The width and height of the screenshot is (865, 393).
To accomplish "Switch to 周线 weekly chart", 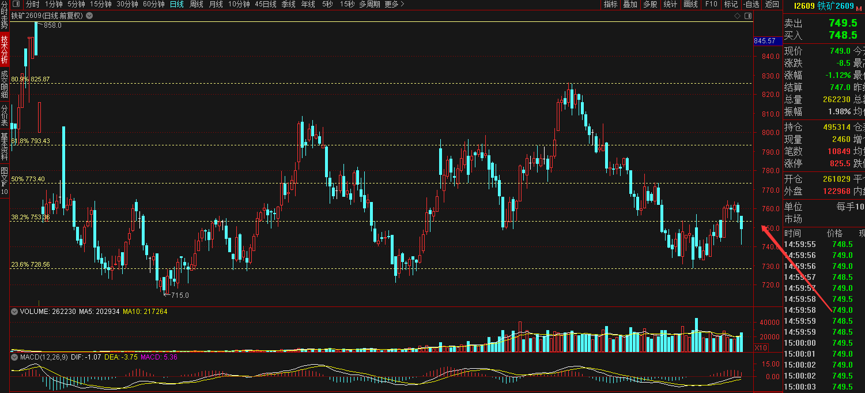I will point(196,4).
